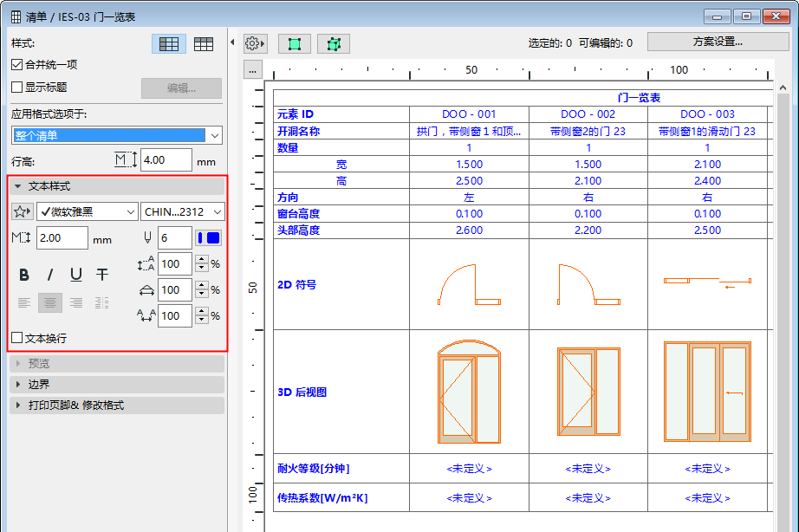The width and height of the screenshot is (799, 532).
Task: Select the 数量 row header
Action: (341, 148)
